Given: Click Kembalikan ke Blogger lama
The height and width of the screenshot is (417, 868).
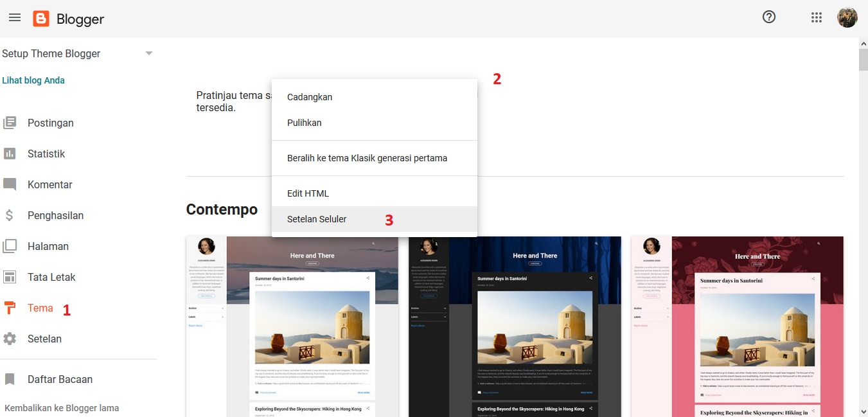Looking at the screenshot, I should 62,408.
